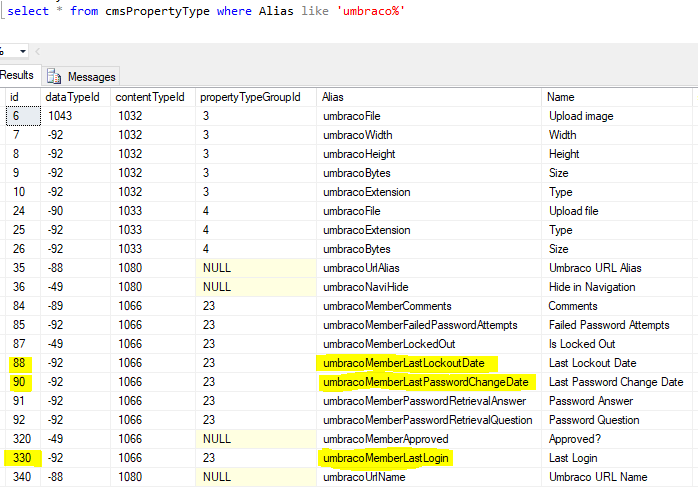Select the umbracoHeight alias cell
Image resolution: width=698 pixels, height=491 pixels.
429,154
